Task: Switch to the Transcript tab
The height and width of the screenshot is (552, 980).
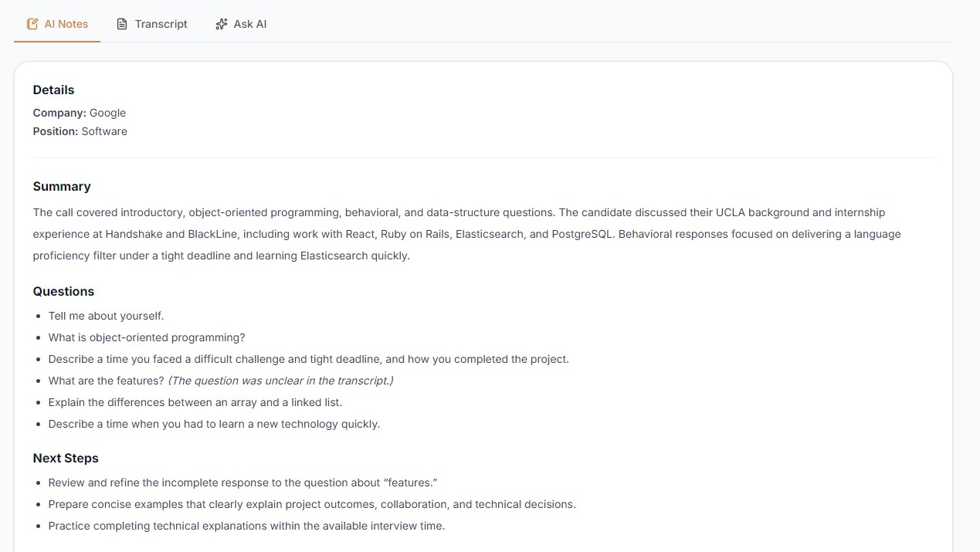Action: click(x=151, y=24)
